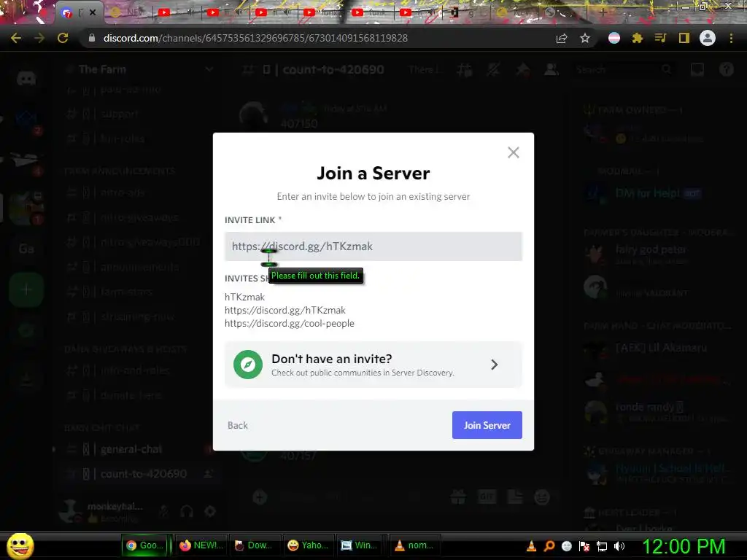Click the example invite https://discord.gg/hTKzmak

point(285,310)
